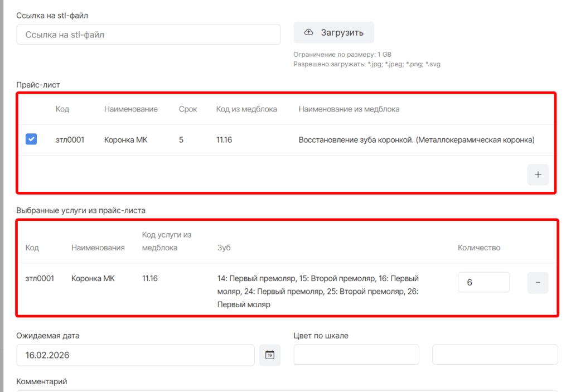Viewport: 571px width, 392px height.
Task: Click the first Цвет по шкале field
Action: (356, 355)
